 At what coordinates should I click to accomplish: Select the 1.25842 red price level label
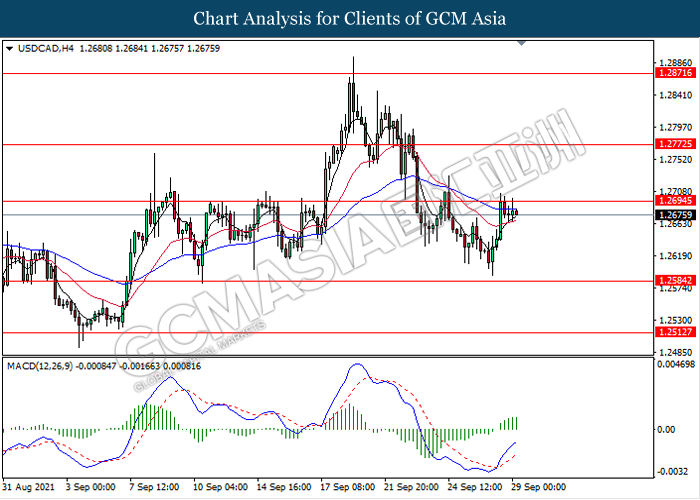(x=675, y=280)
